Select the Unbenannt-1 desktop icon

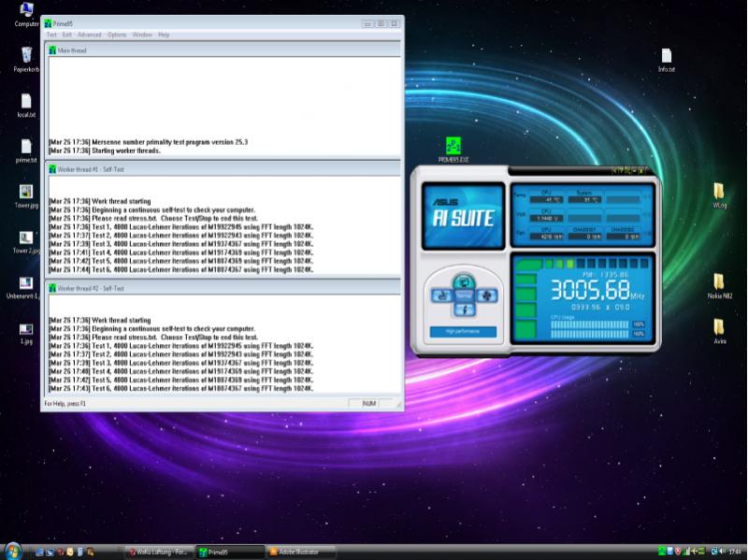(22, 288)
